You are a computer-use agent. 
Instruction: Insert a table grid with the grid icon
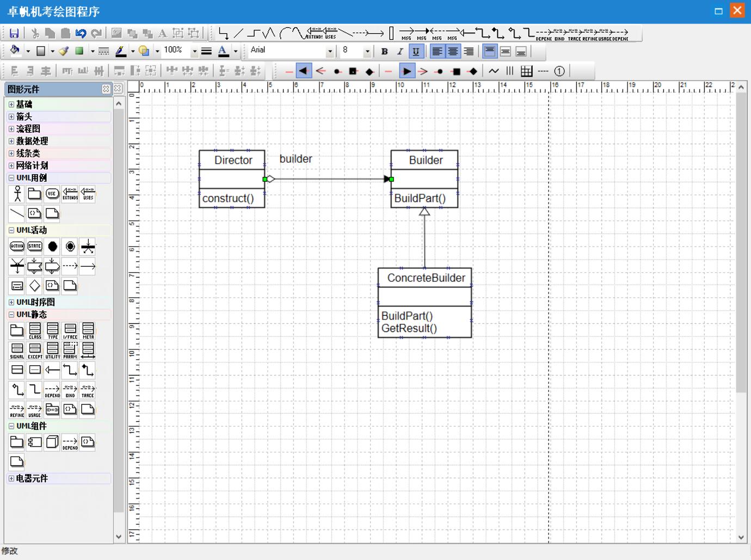tap(526, 71)
